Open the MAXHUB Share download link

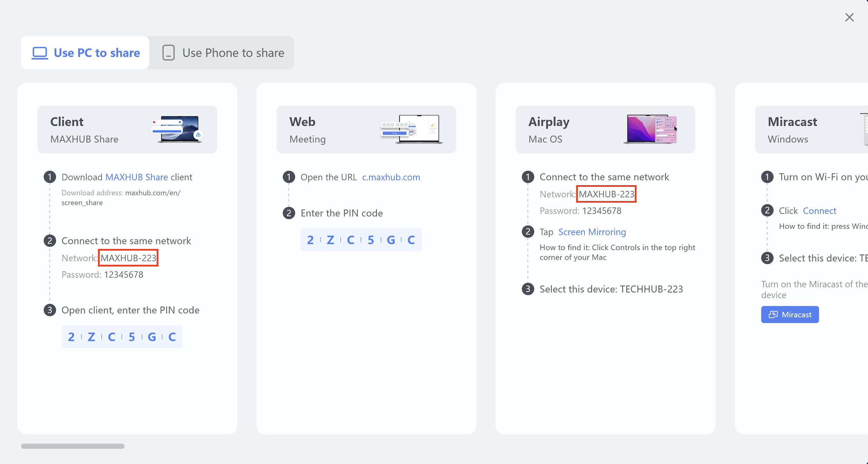[136, 177]
